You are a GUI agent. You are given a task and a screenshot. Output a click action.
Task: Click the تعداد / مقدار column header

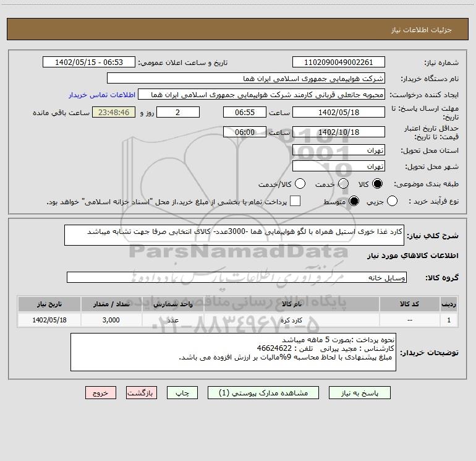[x=111, y=304]
